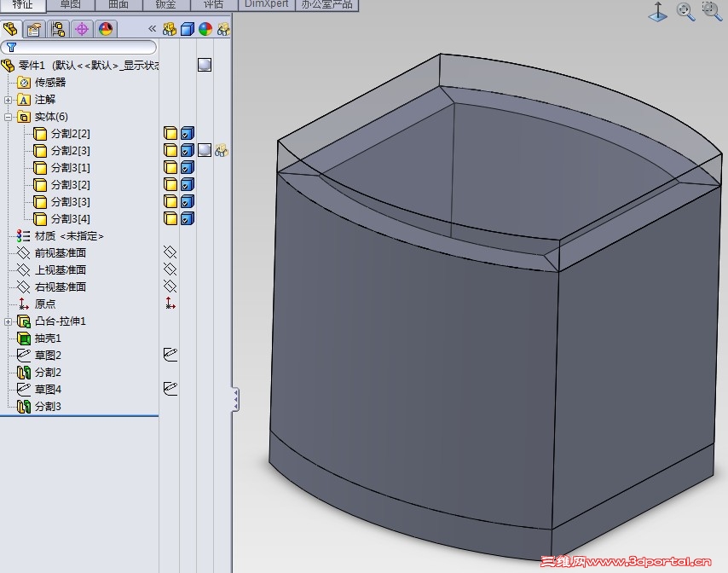The image size is (728, 573).
Task: Change display mode of body 分割3[4]
Action: point(187,218)
